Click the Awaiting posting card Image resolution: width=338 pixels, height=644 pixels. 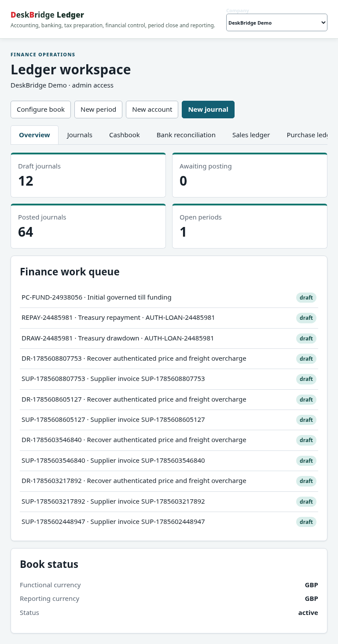[250, 175]
